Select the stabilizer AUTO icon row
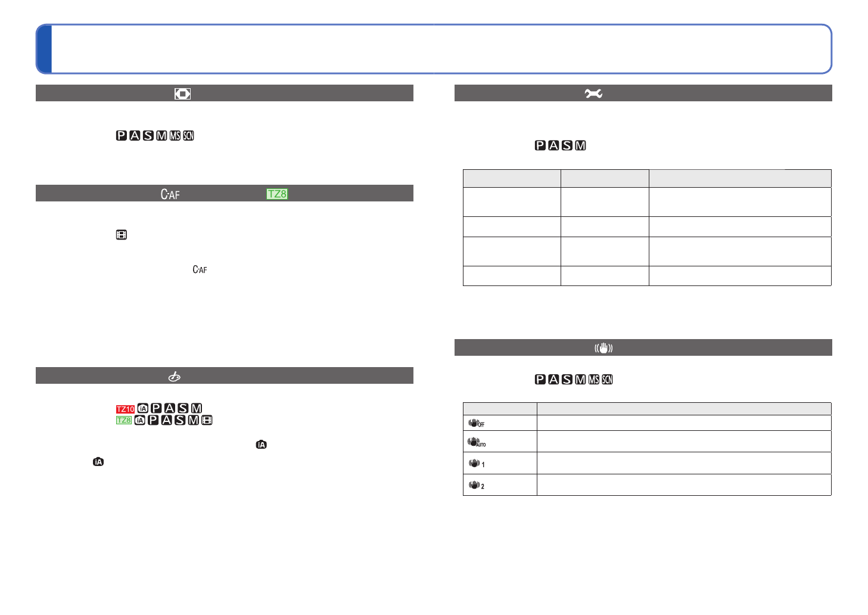Screen dimensions: 868x615 [476, 442]
